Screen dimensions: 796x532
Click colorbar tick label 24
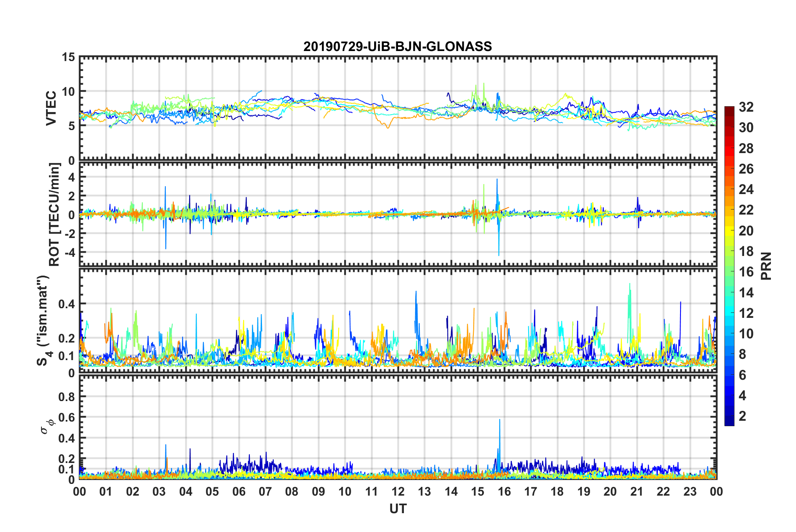[x=746, y=189]
